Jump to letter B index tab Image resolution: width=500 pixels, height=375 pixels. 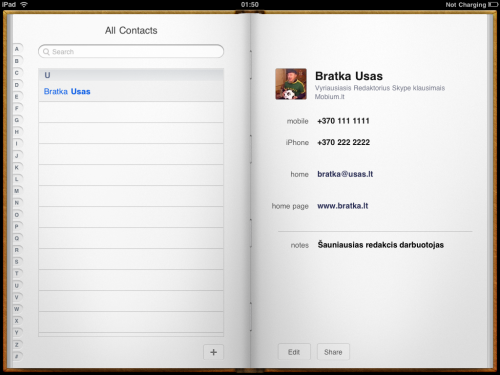click(x=17, y=61)
